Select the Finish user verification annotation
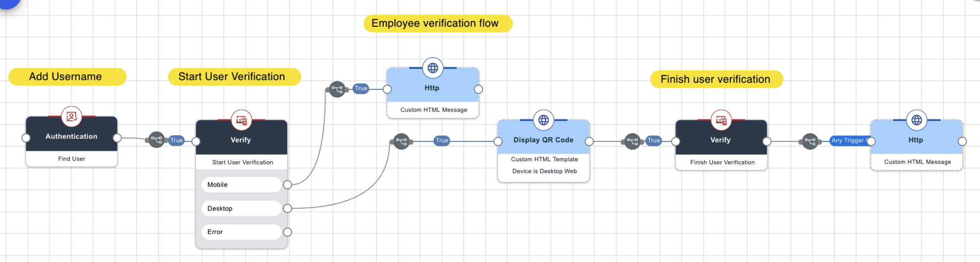This screenshot has width=980, height=262. point(717,79)
